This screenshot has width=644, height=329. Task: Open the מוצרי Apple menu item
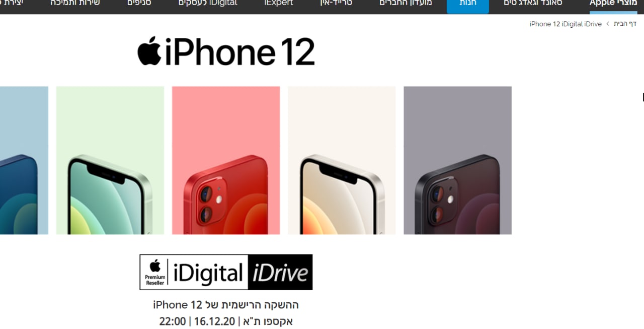point(613,3)
